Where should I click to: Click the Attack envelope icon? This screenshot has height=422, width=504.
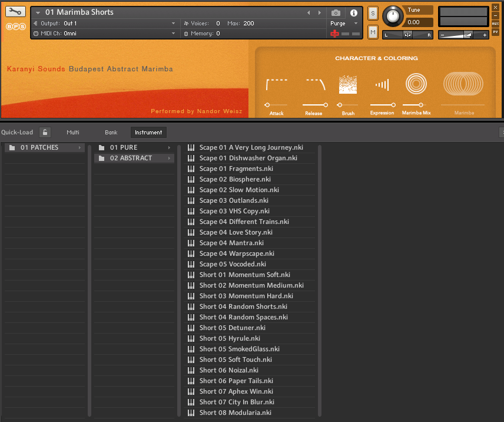[x=277, y=85]
